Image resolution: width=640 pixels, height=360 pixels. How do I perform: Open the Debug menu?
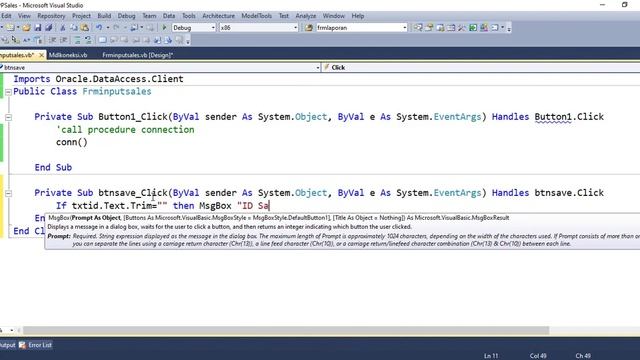coord(126,16)
